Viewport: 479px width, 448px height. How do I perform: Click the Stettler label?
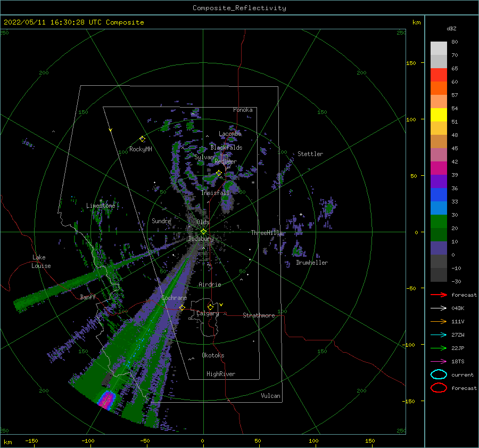click(310, 154)
